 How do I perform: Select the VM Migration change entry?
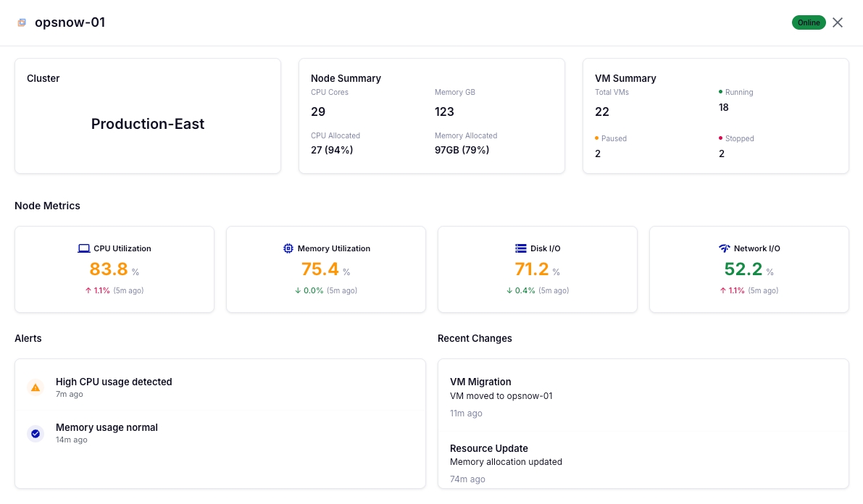coord(480,382)
